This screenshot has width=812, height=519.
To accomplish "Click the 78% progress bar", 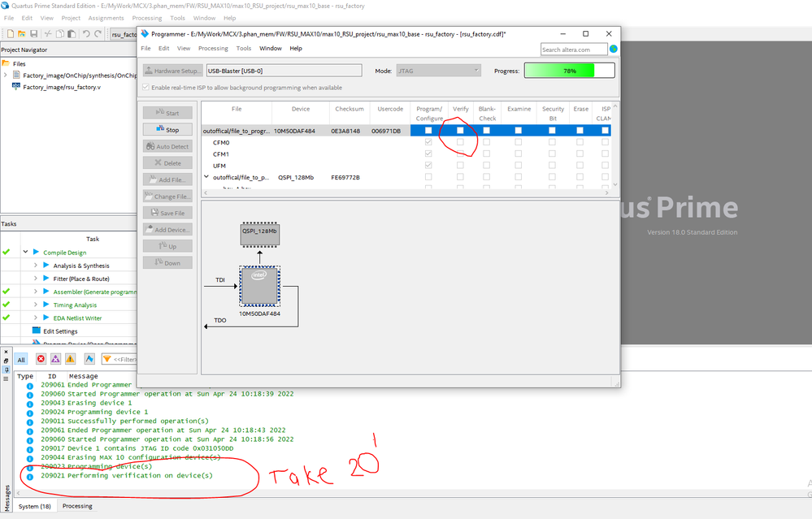I will coord(569,71).
